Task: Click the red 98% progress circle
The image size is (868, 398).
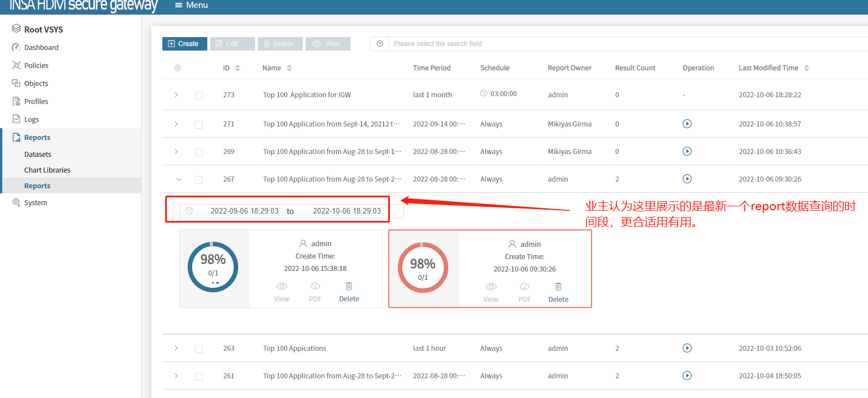Action: 422,268
